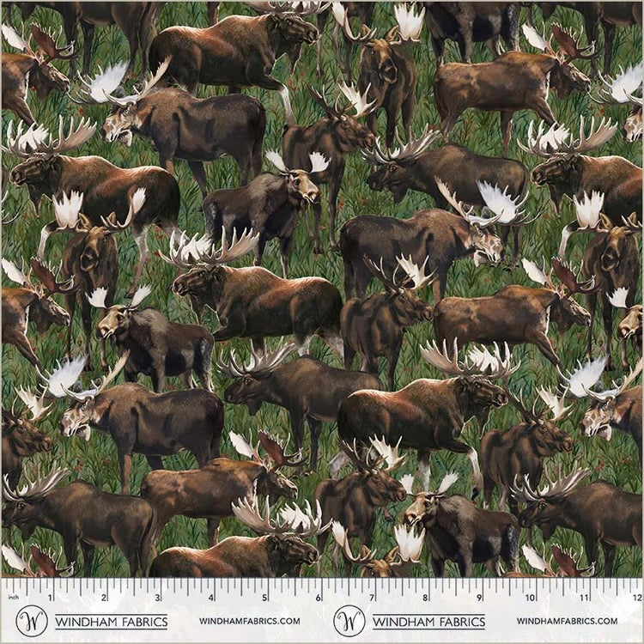Click ruler number 12 at the end
644x644 pixels.
[x=635, y=597]
